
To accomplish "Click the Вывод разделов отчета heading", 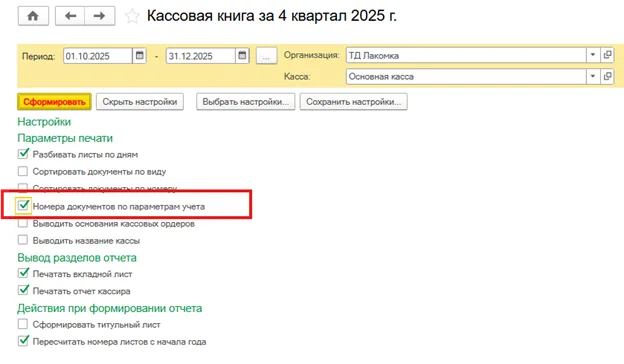I will (x=77, y=258).
